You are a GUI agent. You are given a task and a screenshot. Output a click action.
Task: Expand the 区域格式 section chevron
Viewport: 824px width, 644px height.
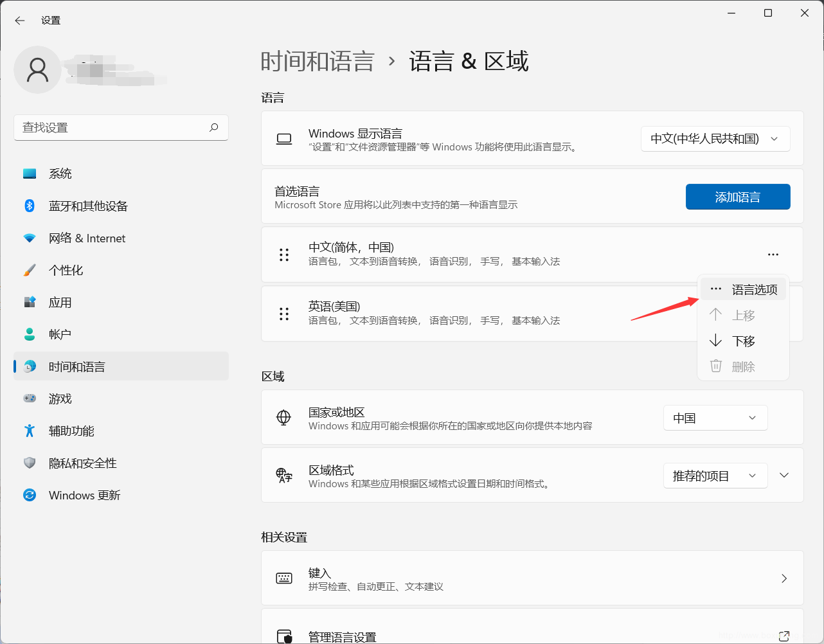[784, 476]
